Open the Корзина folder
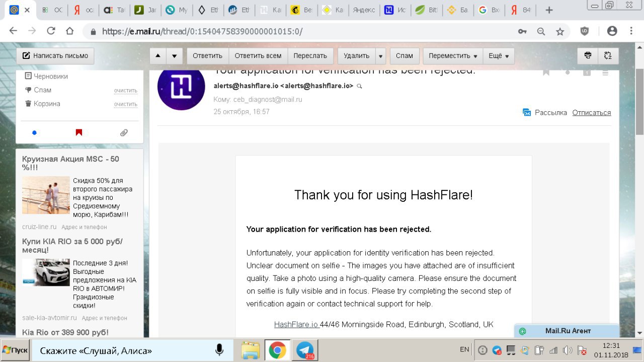Image resolution: width=644 pixels, height=362 pixels. 47,103
